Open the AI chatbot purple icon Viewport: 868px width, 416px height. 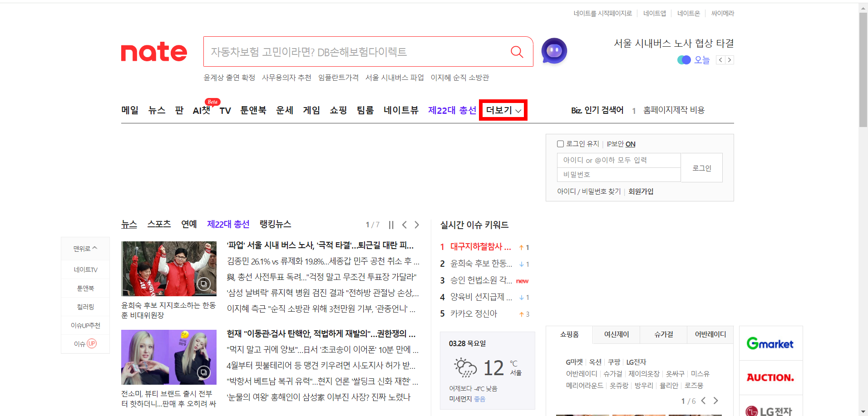[554, 51]
